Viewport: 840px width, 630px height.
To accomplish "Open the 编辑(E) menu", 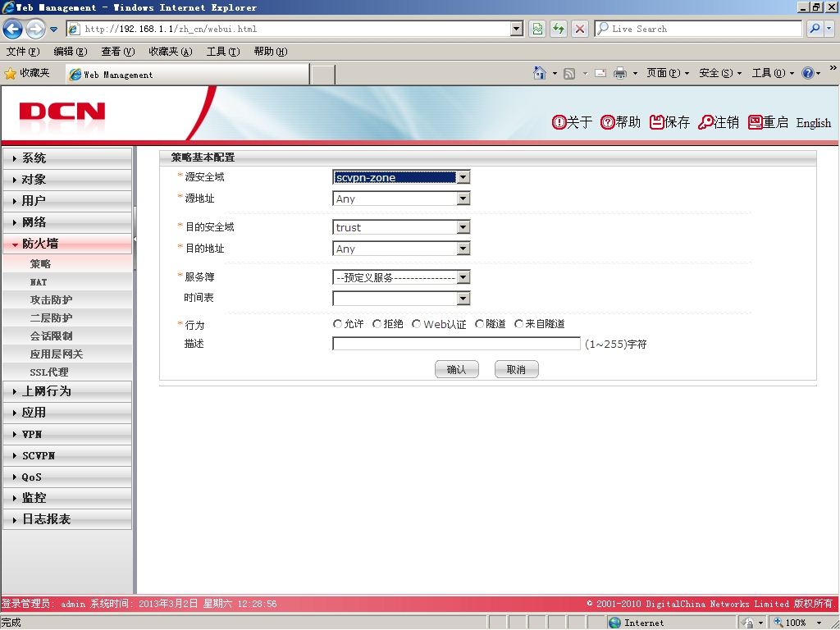I will click(71, 52).
